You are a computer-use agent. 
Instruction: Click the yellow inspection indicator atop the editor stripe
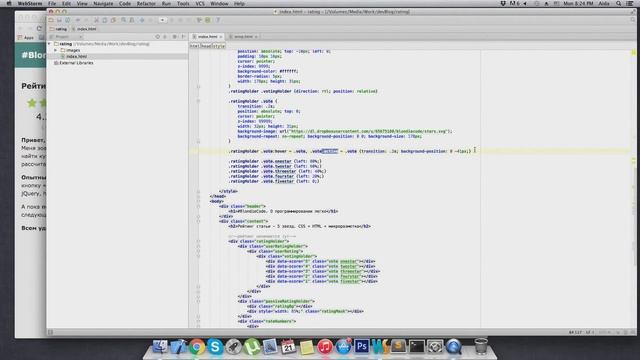(633, 53)
